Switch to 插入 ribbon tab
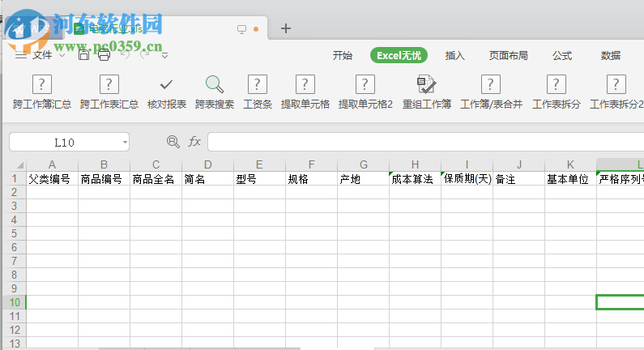This screenshot has height=350, width=644. click(x=455, y=55)
